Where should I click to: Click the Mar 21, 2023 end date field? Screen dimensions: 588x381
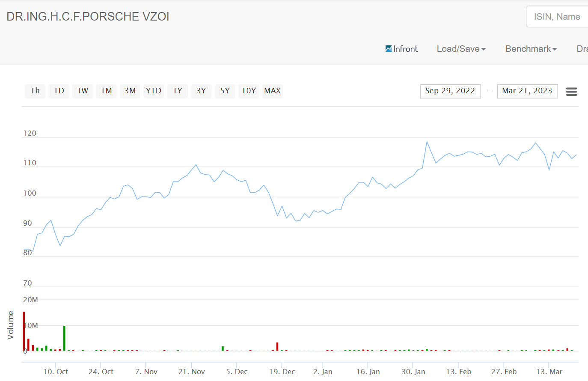pyautogui.click(x=527, y=91)
